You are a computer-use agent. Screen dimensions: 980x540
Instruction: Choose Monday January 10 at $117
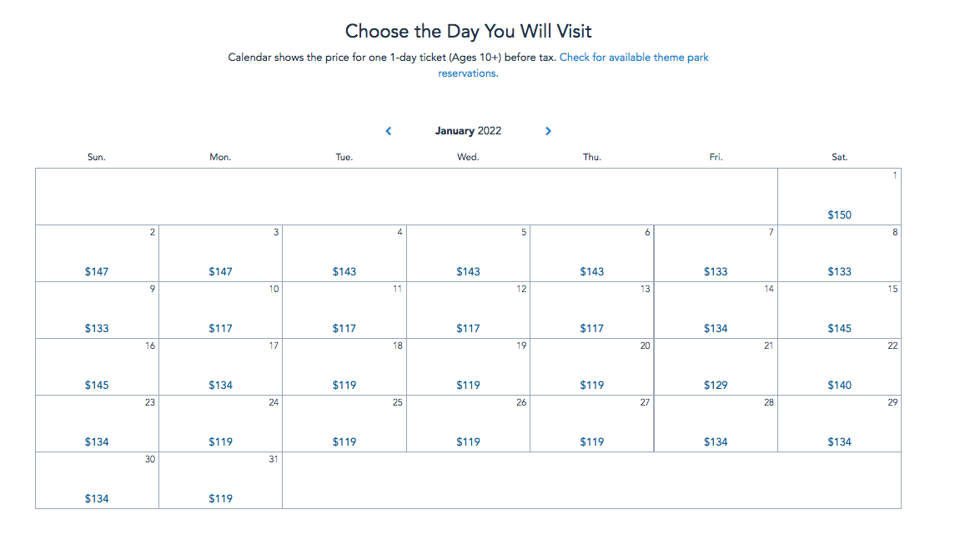220,310
